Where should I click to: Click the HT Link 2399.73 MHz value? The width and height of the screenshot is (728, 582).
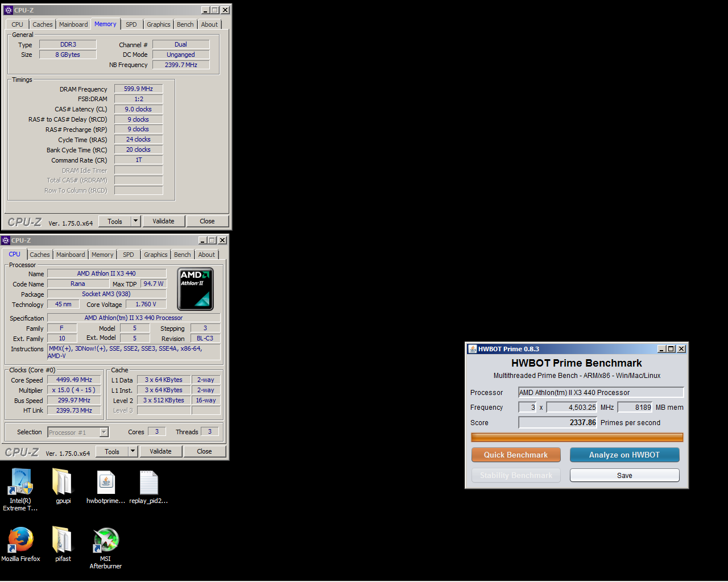pos(74,410)
